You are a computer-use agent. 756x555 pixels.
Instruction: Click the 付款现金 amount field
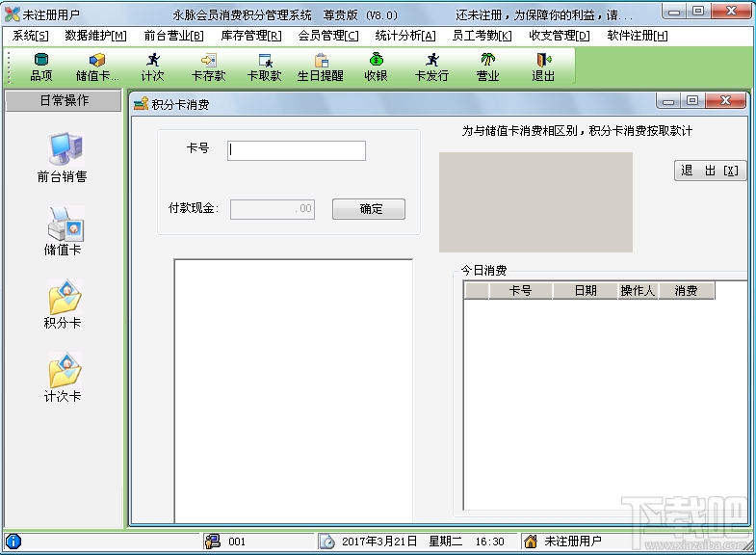tap(273, 209)
